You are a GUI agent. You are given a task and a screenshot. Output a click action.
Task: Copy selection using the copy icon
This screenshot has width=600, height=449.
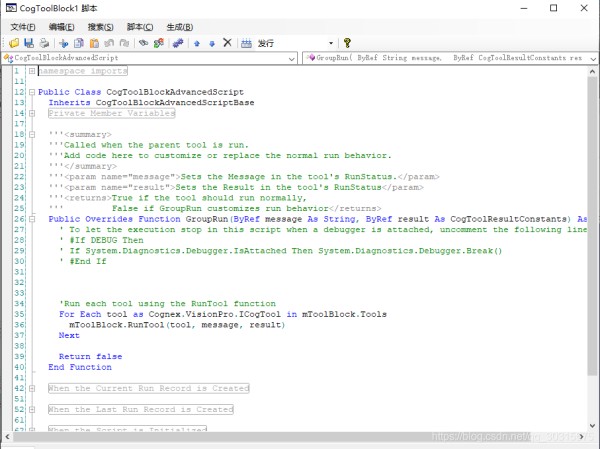coord(79,43)
